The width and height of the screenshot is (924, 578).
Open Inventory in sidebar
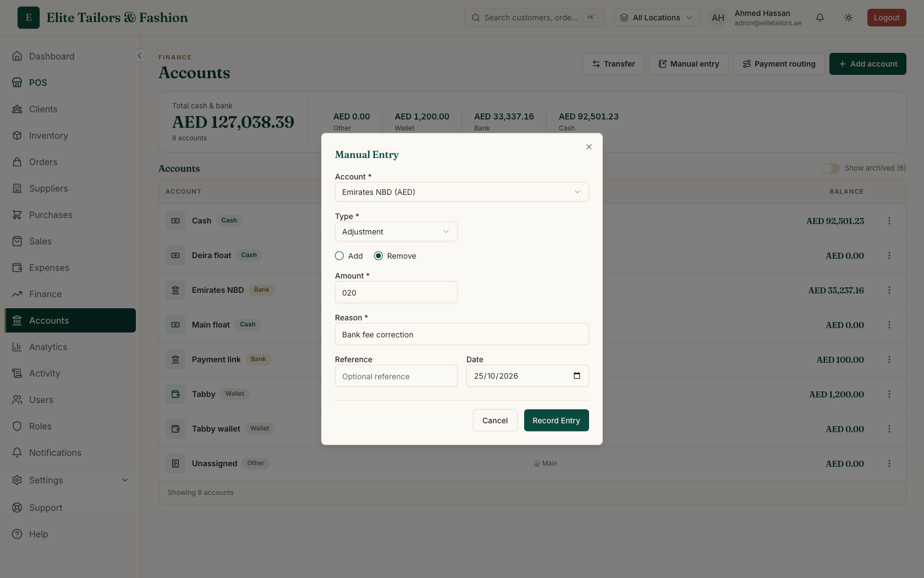coord(70,135)
